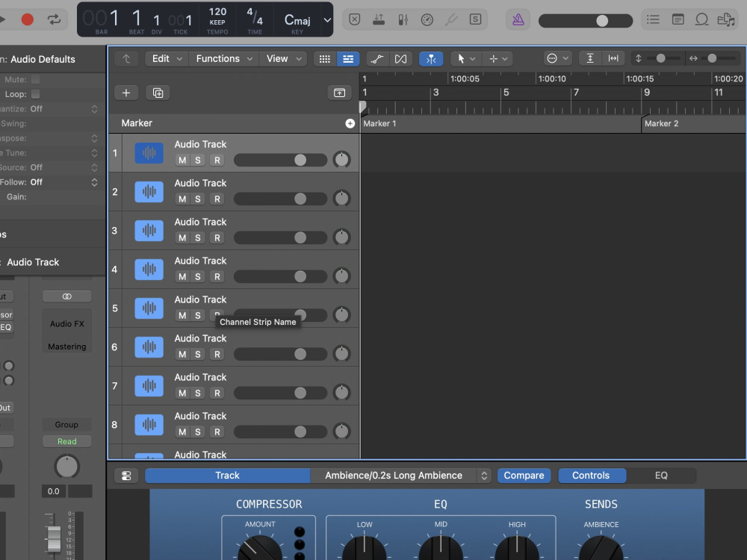The height and width of the screenshot is (560, 747).
Task: Open the Quantize Off popup
Action: (63, 109)
